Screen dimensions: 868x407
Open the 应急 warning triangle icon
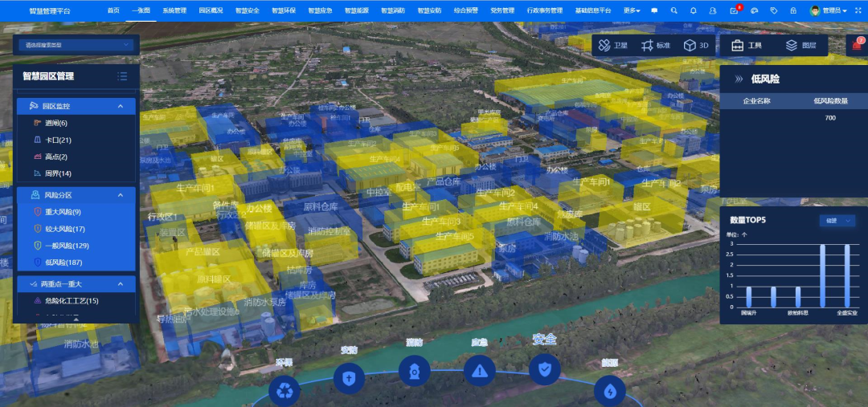point(479,371)
